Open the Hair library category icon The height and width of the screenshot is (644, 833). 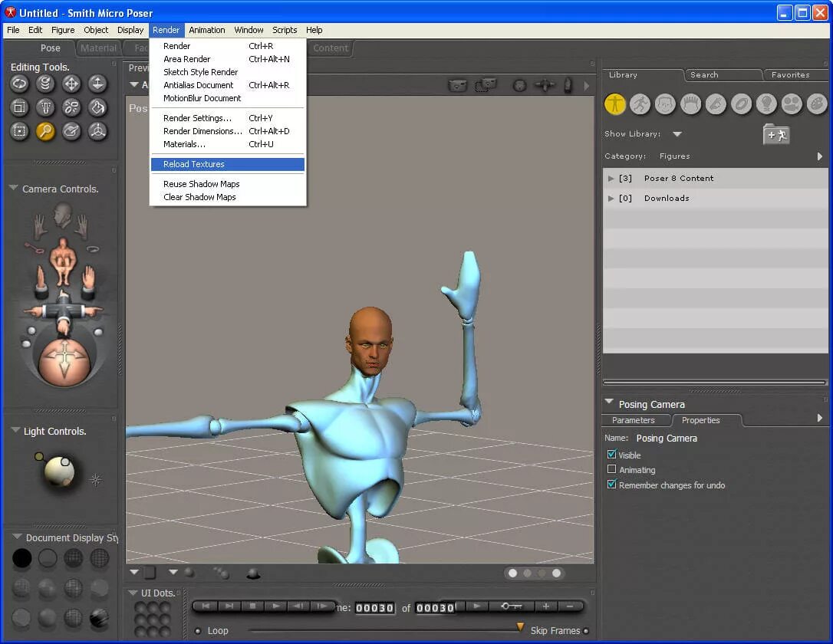click(x=691, y=103)
